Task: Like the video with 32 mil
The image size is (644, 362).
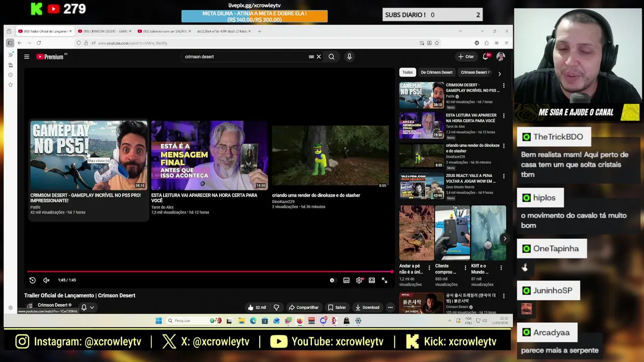Action: [257, 307]
